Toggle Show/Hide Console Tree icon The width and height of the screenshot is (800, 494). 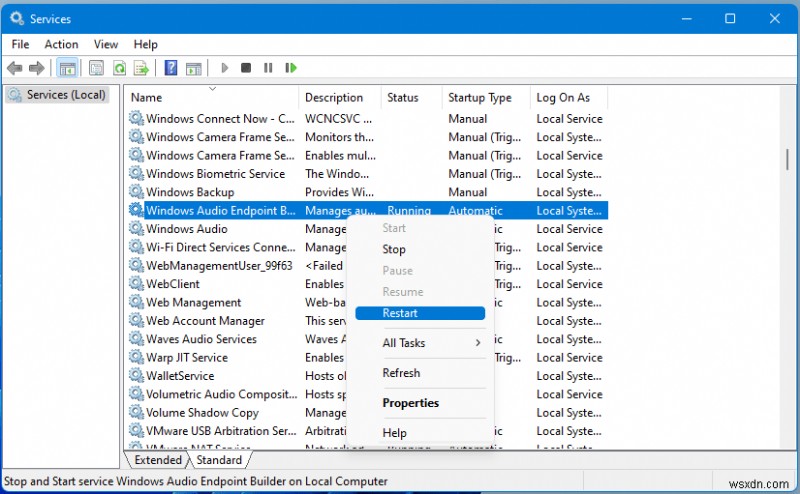pyautogui.click(x=67, y=67)
